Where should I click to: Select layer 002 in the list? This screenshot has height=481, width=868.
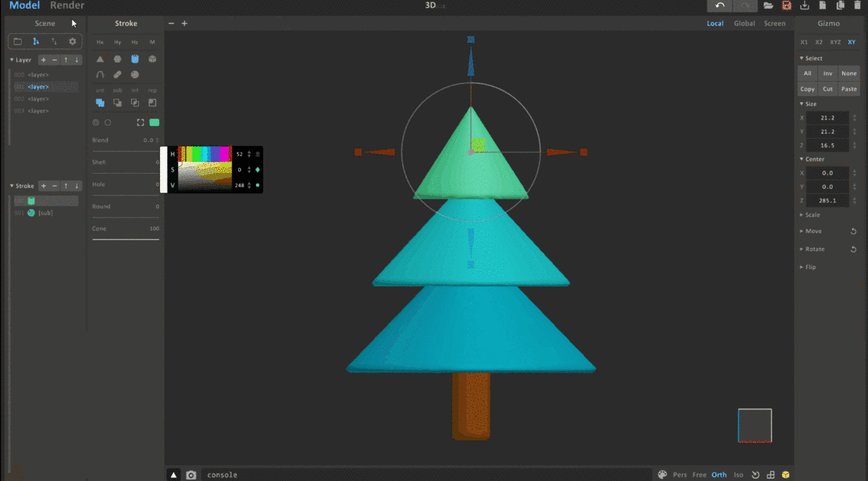(38, 98)
